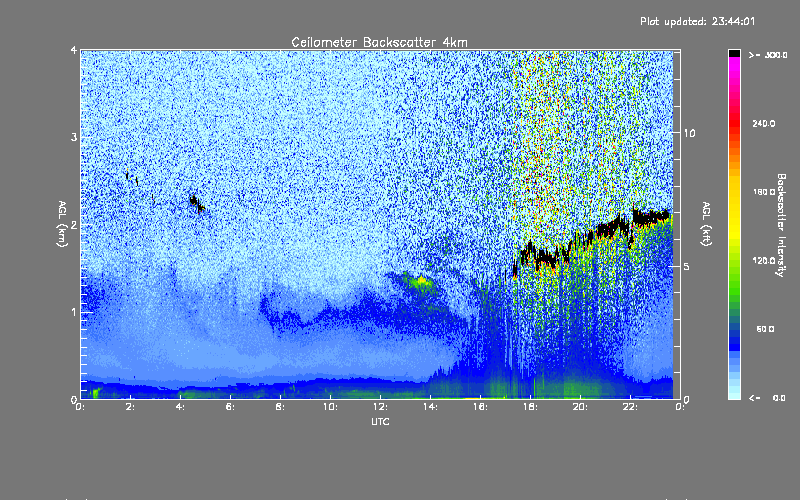Click the colorbar label '120.0'
Screen dimensions: 800x500
pos(764,260)
